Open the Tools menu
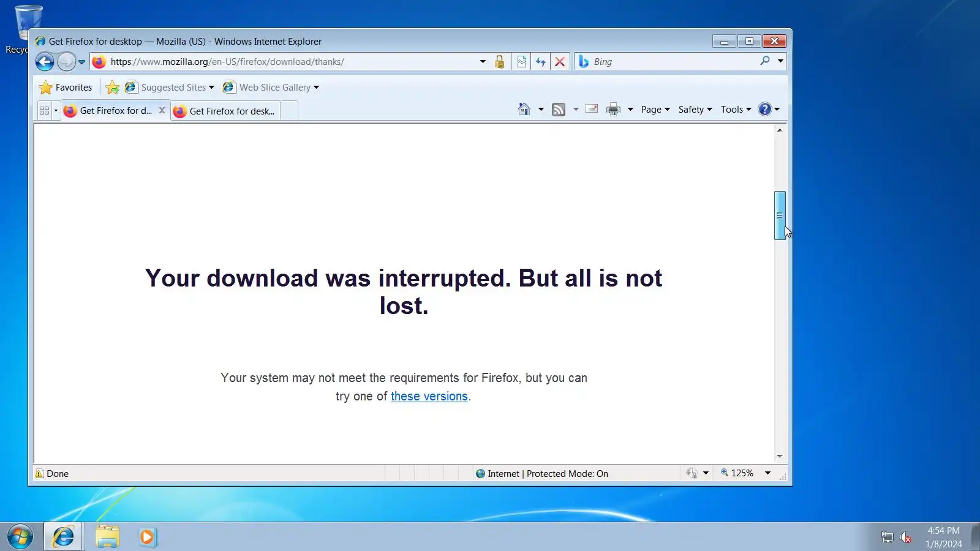Screen dimensions: 980x551 pos(736,110)
